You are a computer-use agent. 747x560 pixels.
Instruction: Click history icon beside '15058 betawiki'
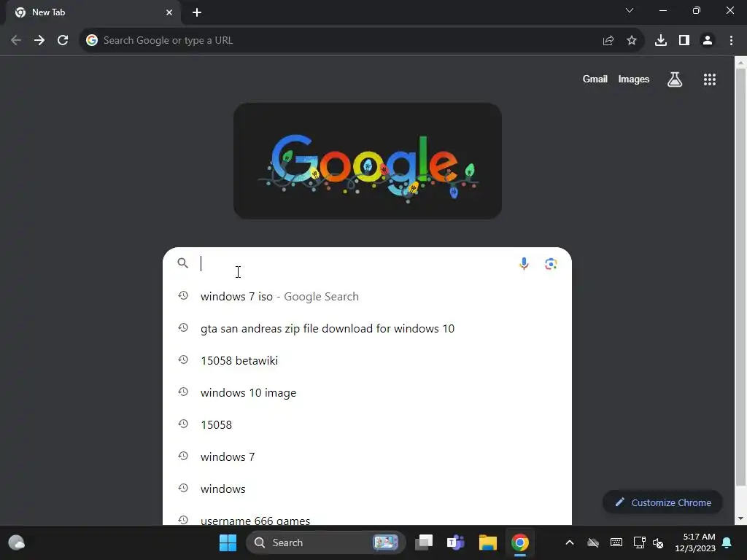coord(183,360)
